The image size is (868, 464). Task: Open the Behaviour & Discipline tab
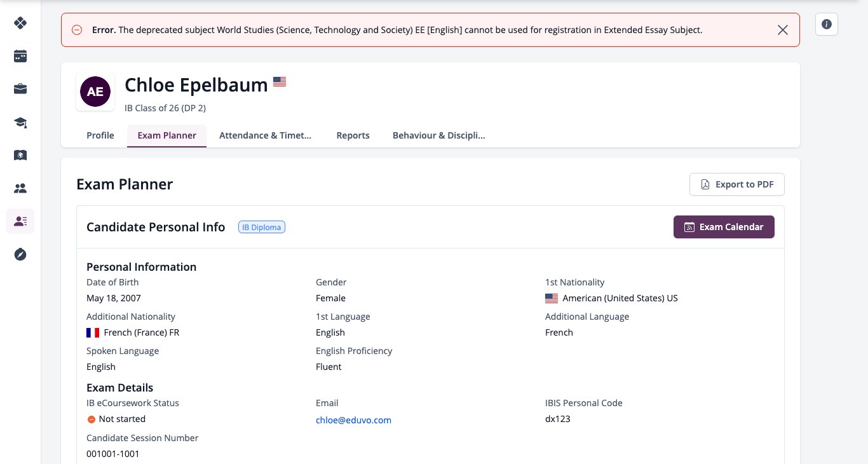(x=439, y=135)
